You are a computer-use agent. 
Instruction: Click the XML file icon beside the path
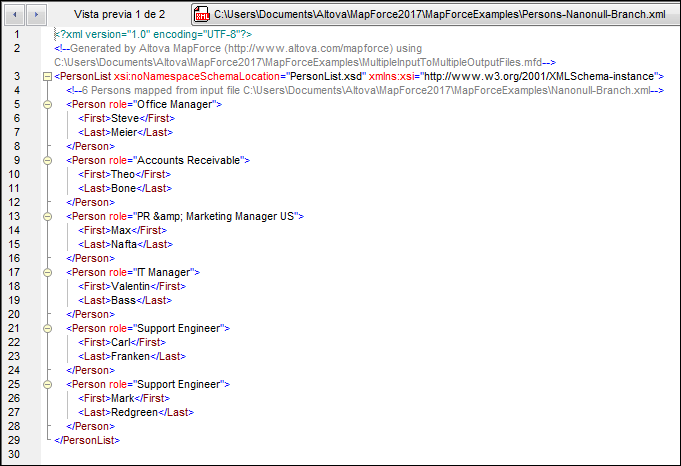(x=201, y=15)
